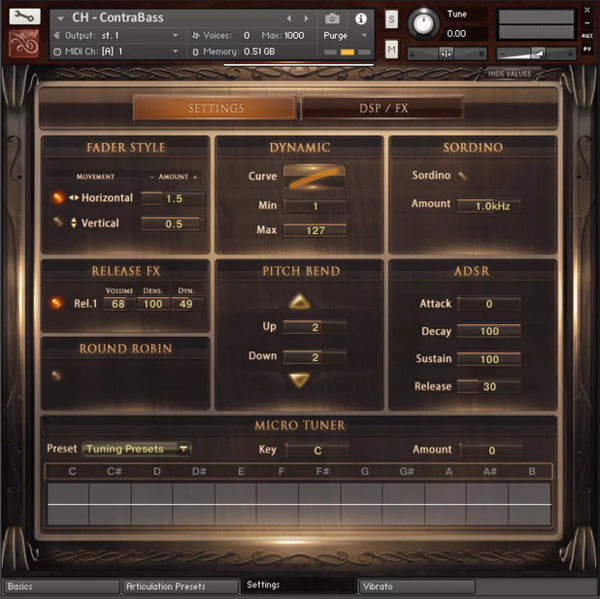Viewport: 600px width, 599px height.
Task: Click the ADSR Release value field
Action: point(489,386)
